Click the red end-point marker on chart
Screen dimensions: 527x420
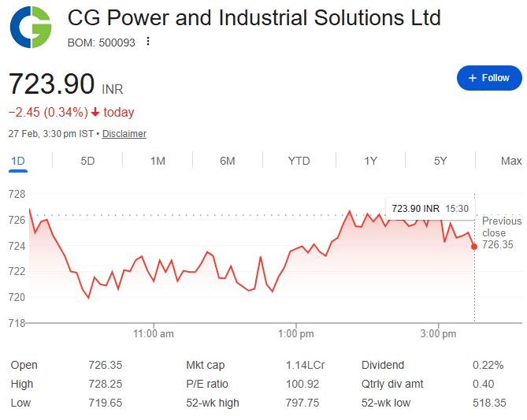(474, 247)
